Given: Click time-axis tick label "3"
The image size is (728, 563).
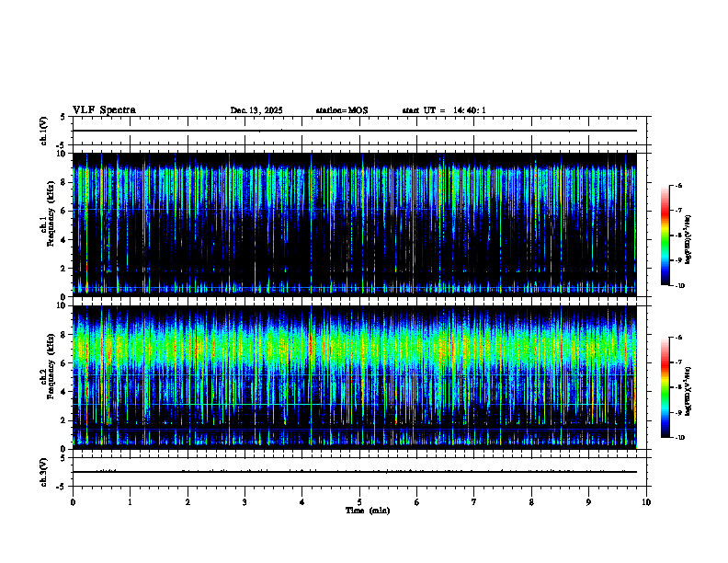Looking at the screenshot, I should tap(245, 502).
